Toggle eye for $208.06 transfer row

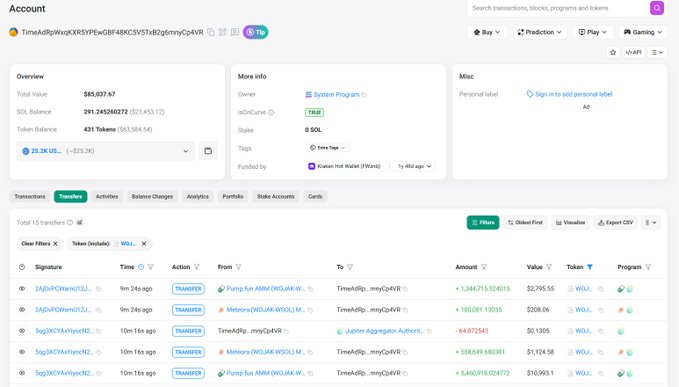pyautogui.click(x=22, y=310)
